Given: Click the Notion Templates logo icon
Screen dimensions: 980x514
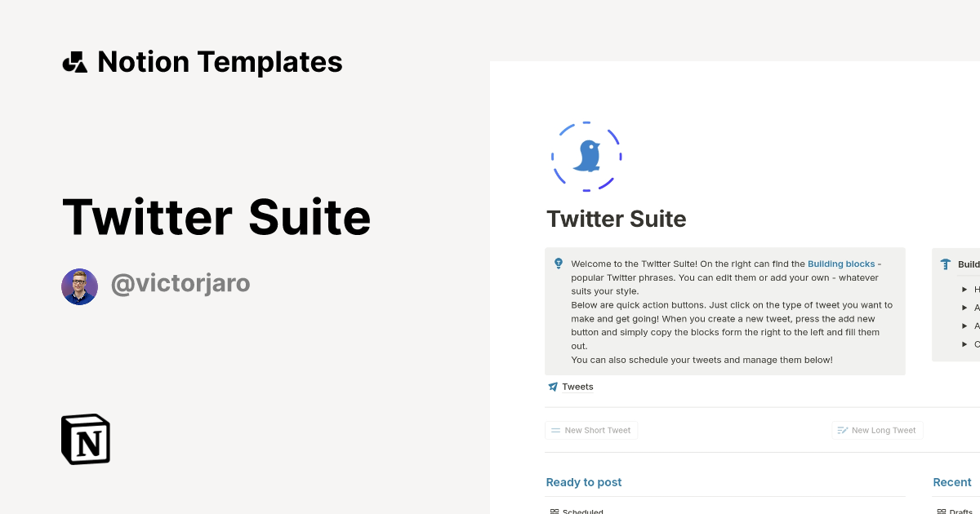Looking at the screenshot, I should [76, 61].
